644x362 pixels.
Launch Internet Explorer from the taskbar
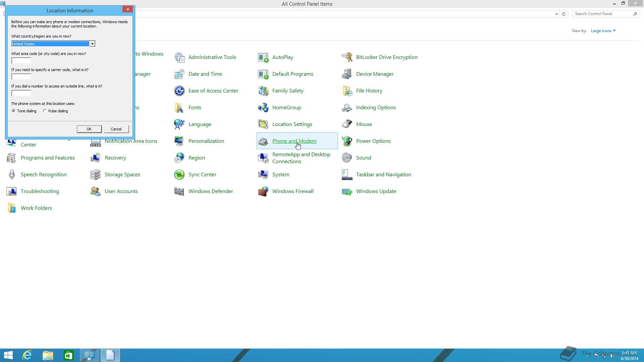tap(27, 355)
